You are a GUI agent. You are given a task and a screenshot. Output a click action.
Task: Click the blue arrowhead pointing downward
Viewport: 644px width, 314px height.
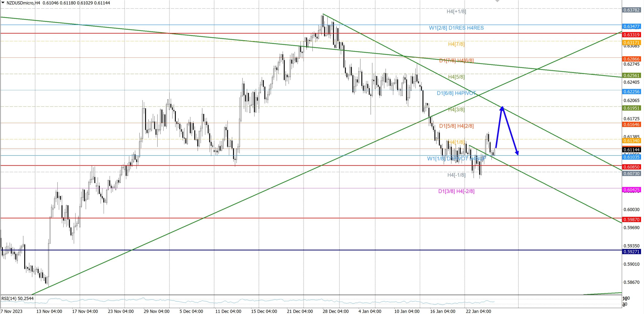coord(517,153)
